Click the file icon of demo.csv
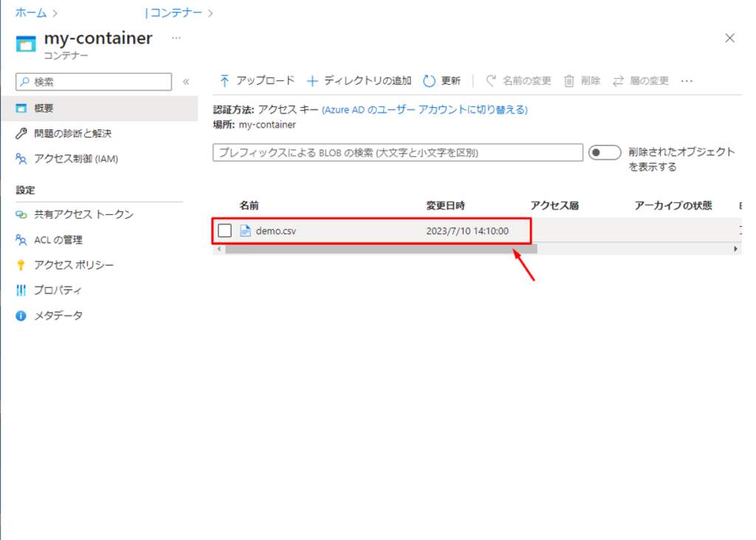 coord(245,230)
